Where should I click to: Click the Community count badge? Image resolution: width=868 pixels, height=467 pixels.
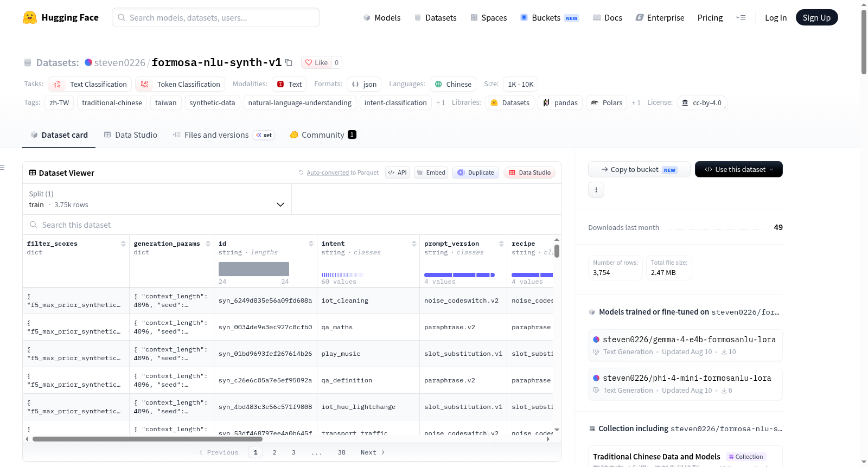click(x=352, y=135)
